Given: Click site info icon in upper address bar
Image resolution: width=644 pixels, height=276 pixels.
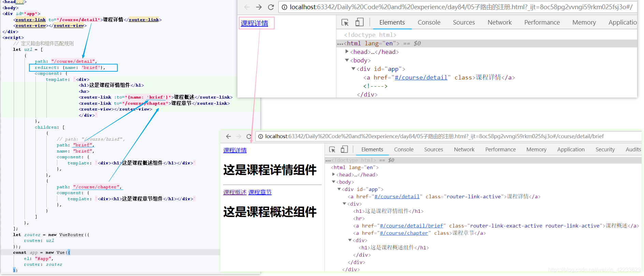Looking at the screenshot, I should click(x=284, y=7).
